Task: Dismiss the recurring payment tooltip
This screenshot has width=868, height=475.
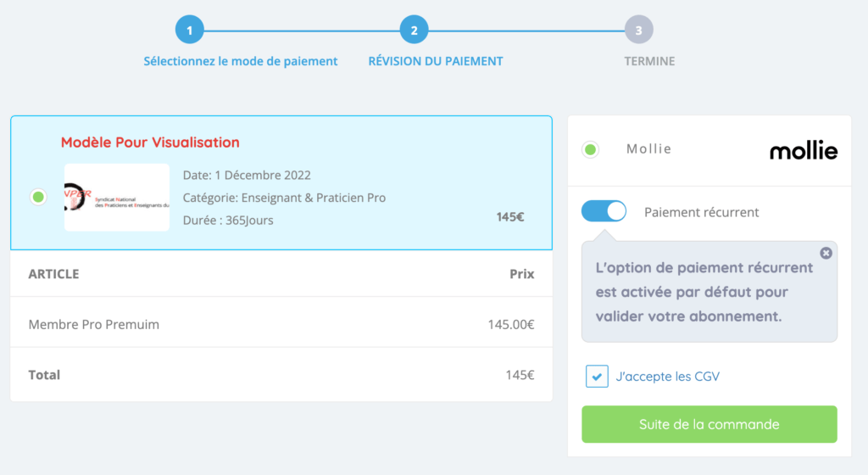Action: click(826, 253)
